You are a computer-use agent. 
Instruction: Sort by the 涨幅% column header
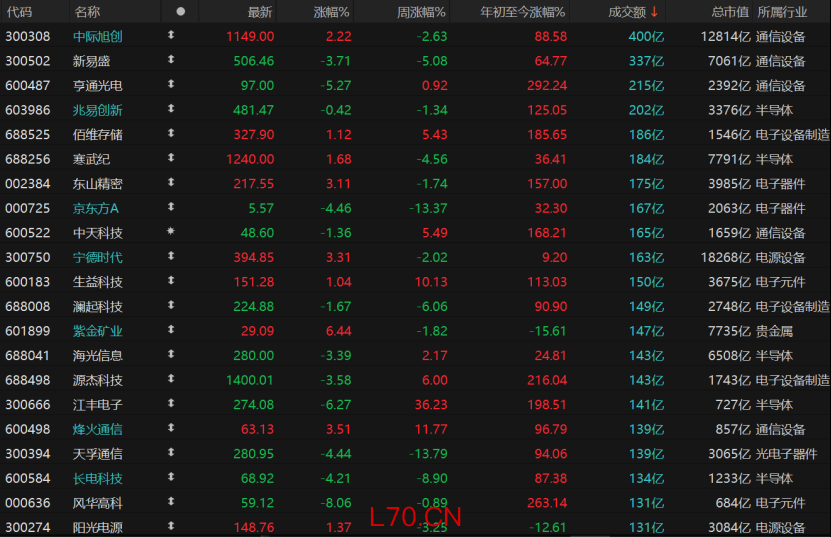coord(331,12)
